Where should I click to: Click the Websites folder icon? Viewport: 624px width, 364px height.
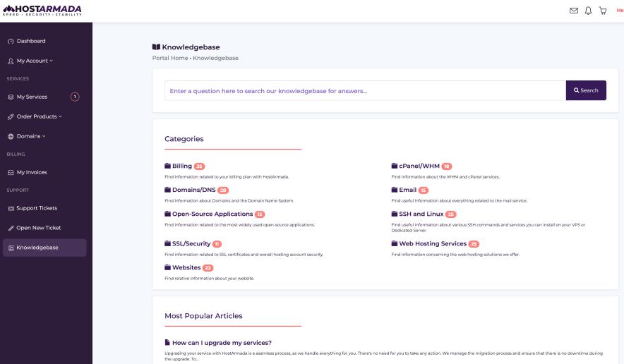click(167, 267)
